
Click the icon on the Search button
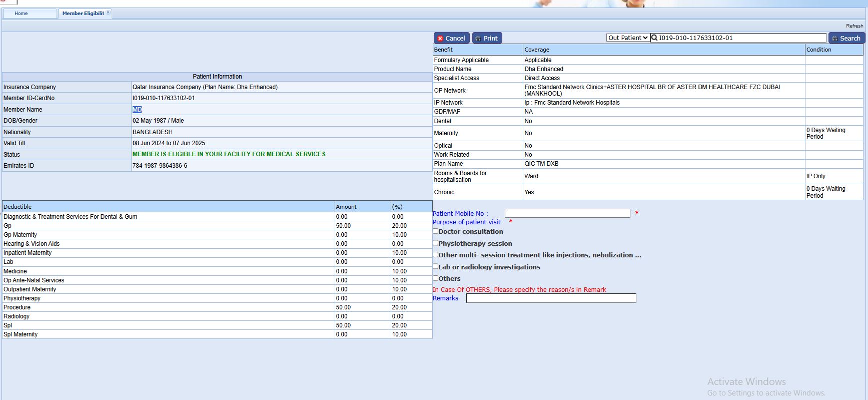834,39
